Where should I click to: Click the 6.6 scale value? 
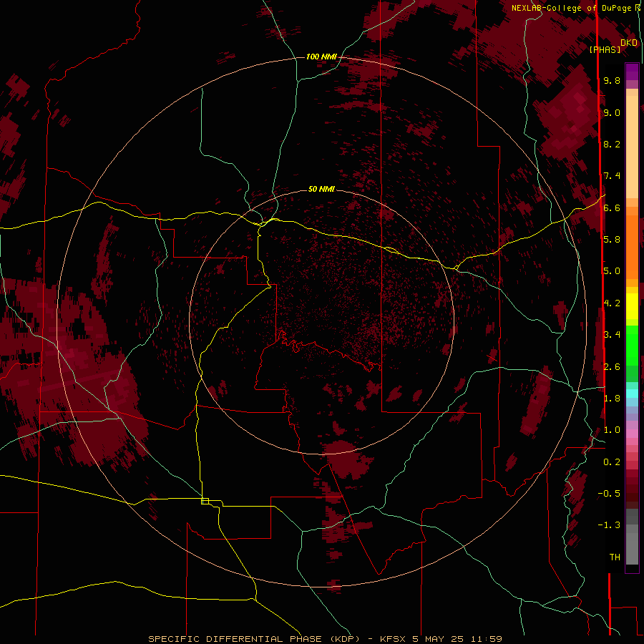(x=612, y=208)
